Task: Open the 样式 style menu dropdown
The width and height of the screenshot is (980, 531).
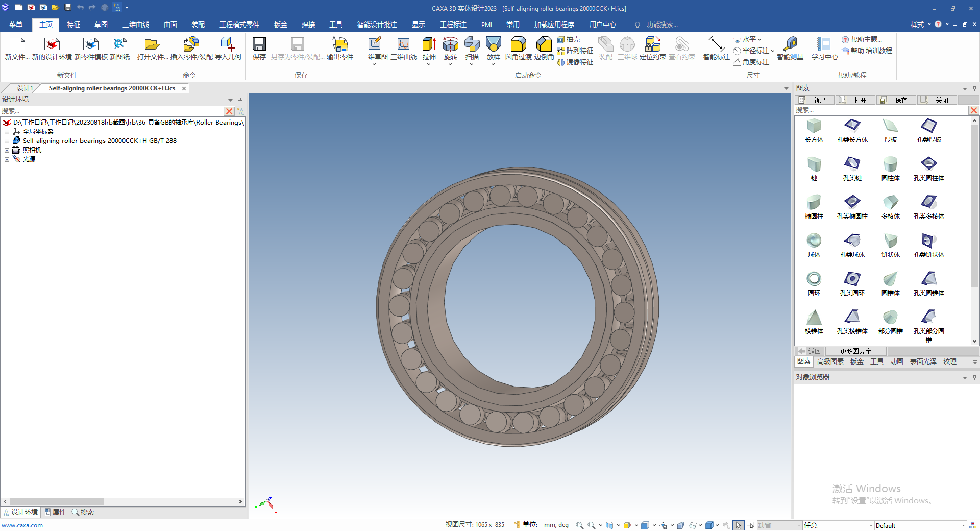Action: click(x=921, y=25)
